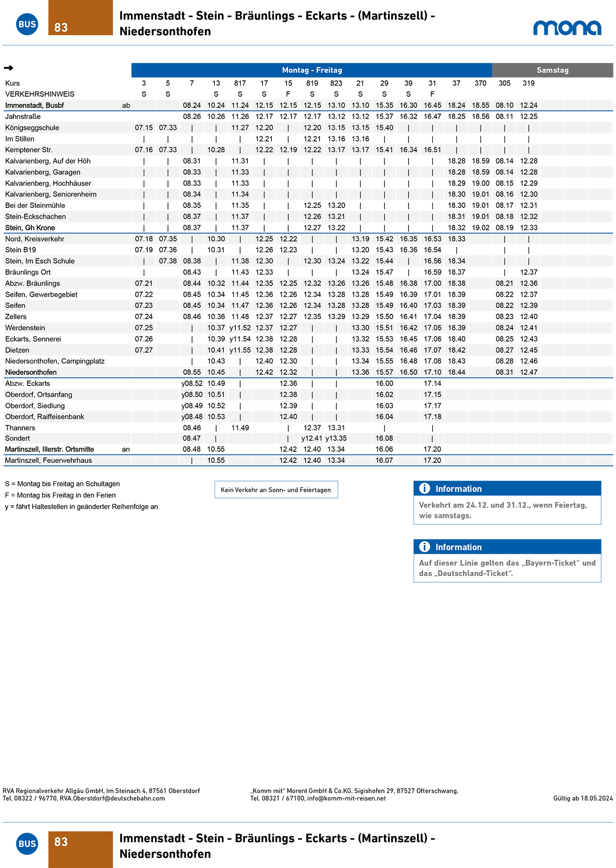Click the RVA.Oberstdorf@deutschebahn.com email

click(112, 798)
